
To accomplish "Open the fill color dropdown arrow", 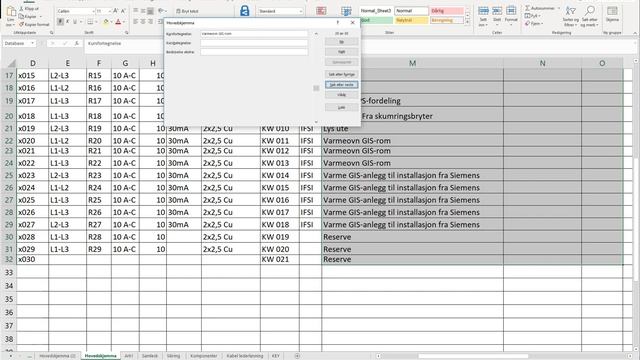I will point(111,22).
